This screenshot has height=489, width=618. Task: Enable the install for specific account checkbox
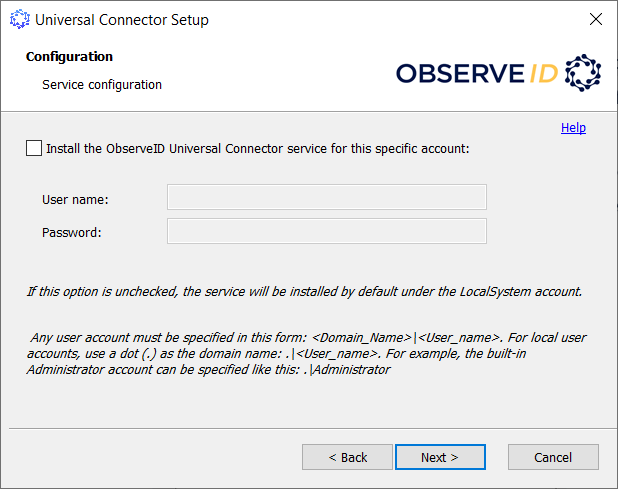tap(35, 148)
